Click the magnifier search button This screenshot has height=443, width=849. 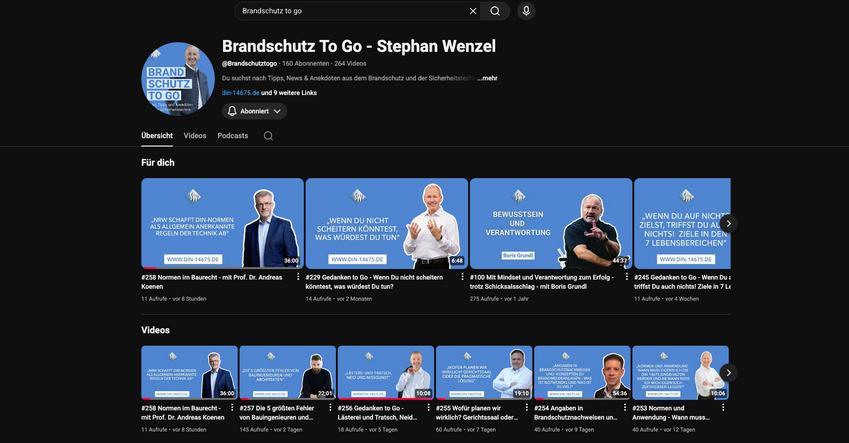coord(495,11)
